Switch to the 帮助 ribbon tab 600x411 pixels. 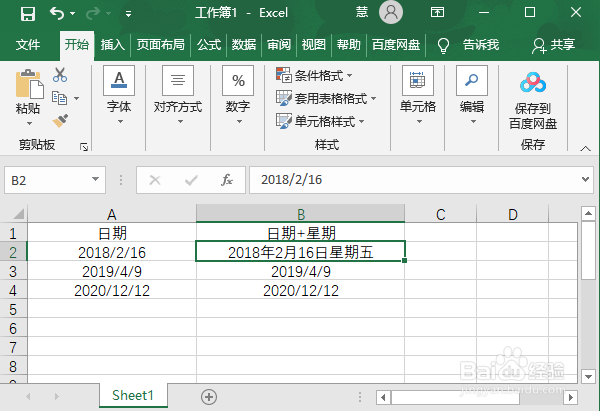point(349,45)
